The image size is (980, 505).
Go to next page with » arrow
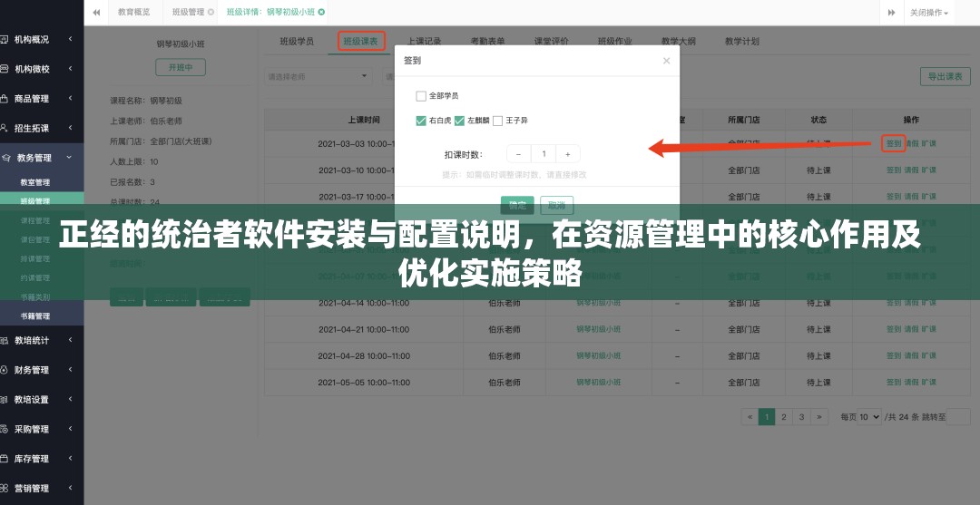click(x=819, y=417)
